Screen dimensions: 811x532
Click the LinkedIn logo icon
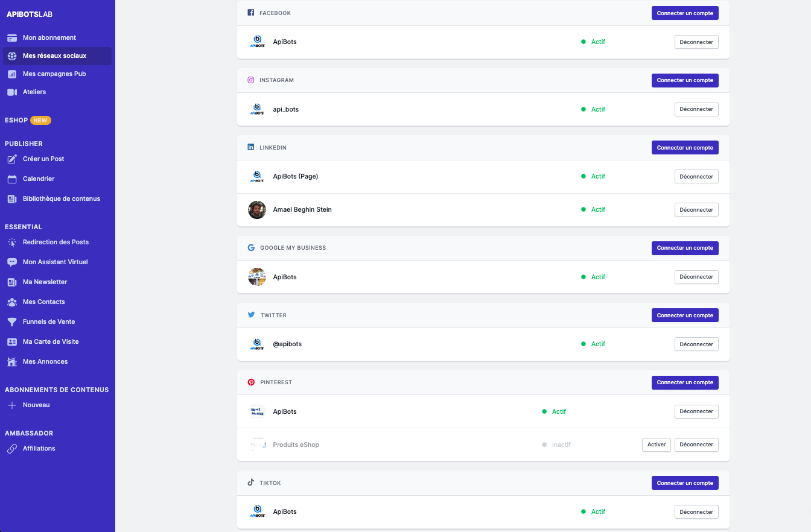(x=251, y=147)
